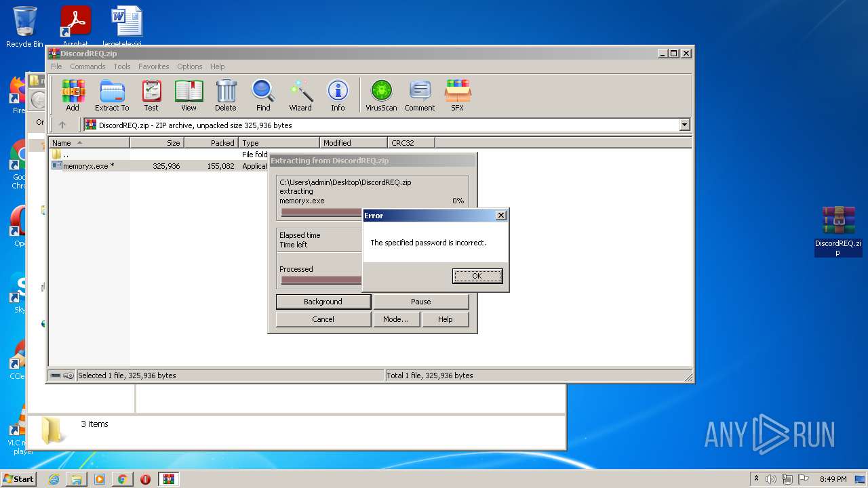Image resolution: width=868 pixels, height=488 pixels.
Task: Select the DiscordREQ.zip desktop icon
Action: tap(838, 231)
